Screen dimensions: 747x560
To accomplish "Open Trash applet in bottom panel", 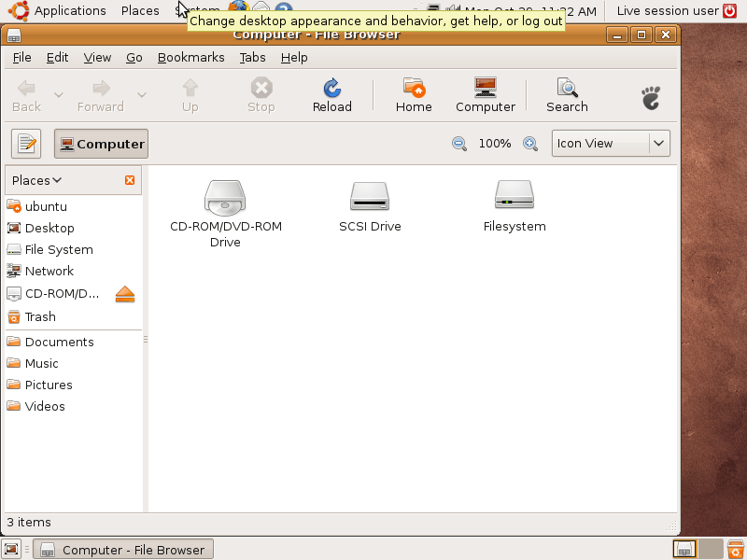I will point(735,549).
